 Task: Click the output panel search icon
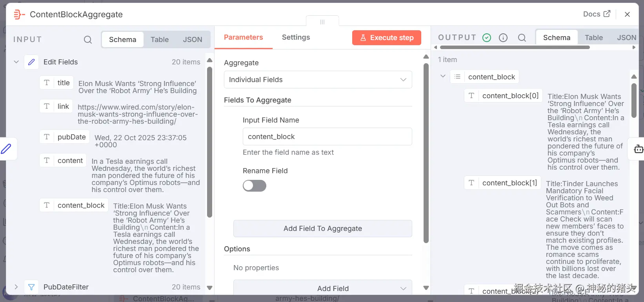[x=522, y=38]
